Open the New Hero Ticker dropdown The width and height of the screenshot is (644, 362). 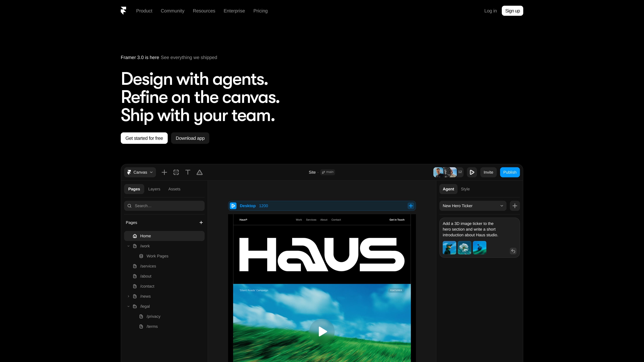[x=473, y=206]
